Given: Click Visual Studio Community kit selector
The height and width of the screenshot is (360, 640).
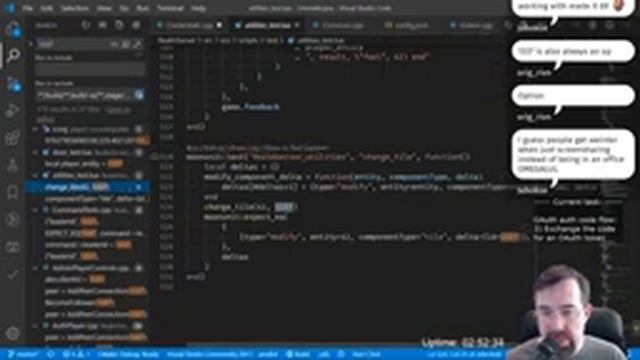Looking at the screenshot, I should 210,354.
